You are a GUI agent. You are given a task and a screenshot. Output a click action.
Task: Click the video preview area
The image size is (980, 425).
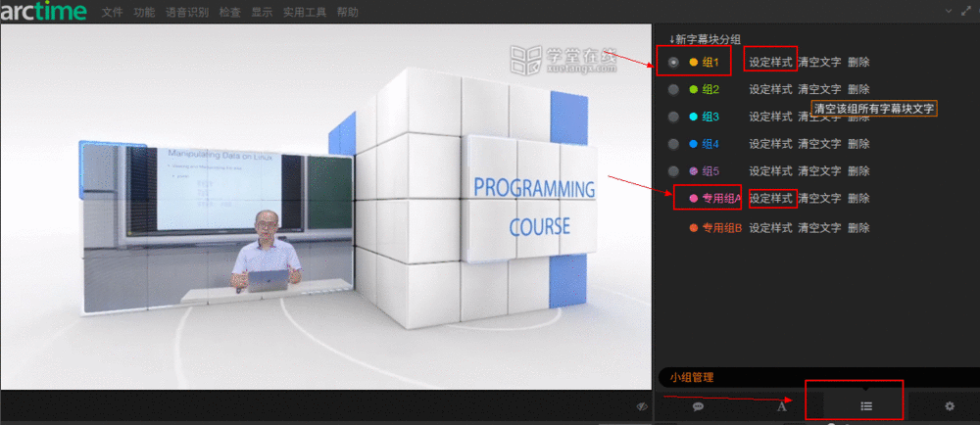326,206
